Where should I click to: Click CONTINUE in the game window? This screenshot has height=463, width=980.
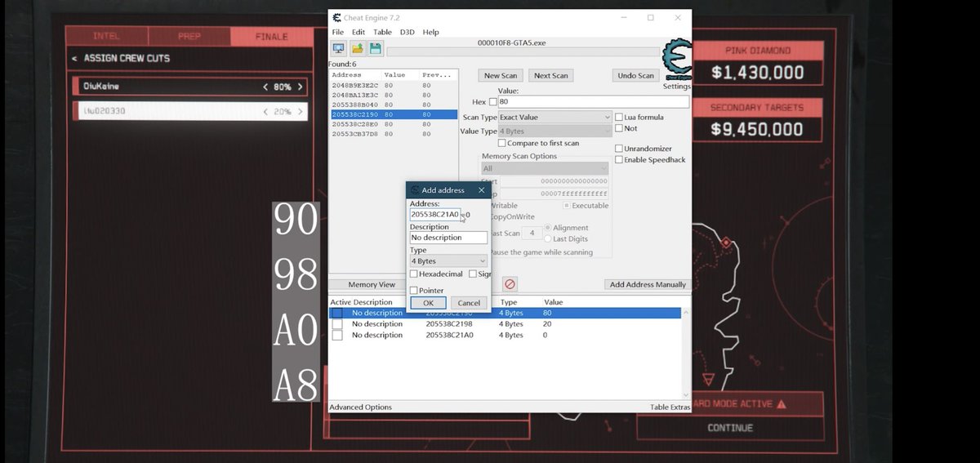730,428
